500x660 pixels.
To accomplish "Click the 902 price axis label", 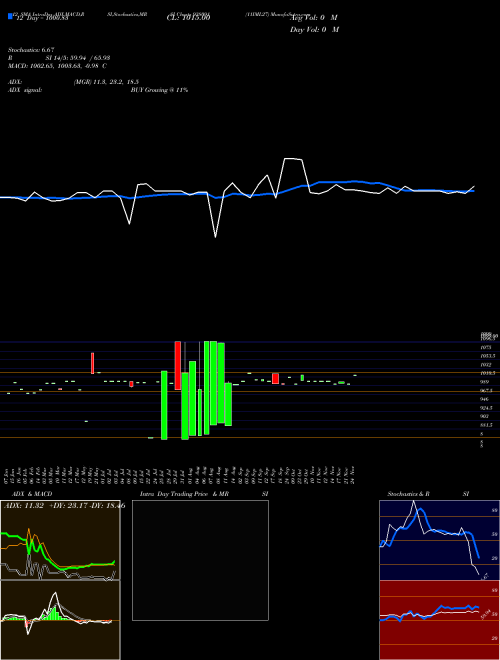I will pos(484,416).
